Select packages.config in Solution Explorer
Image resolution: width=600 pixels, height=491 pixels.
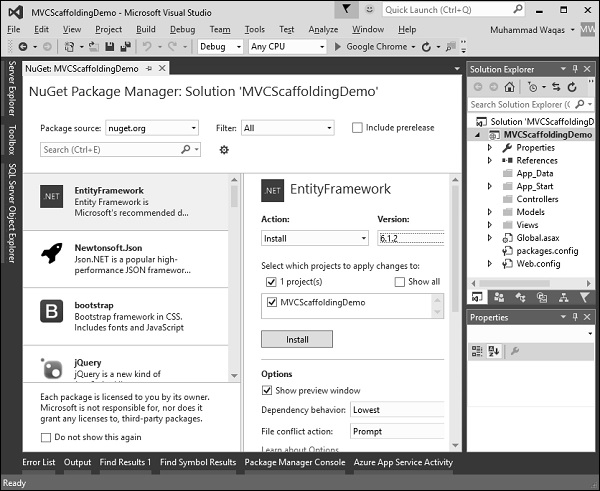(x=547, y=251)
